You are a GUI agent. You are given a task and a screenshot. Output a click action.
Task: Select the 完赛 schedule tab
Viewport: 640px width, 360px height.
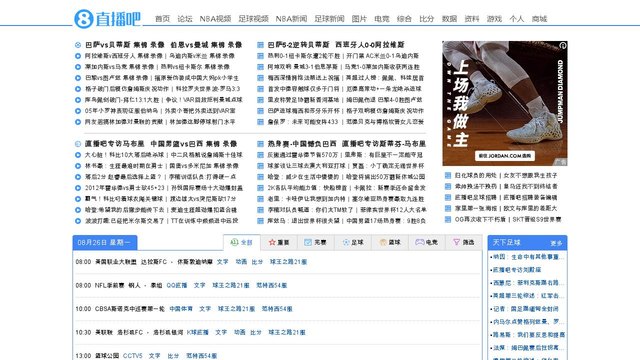316,242
